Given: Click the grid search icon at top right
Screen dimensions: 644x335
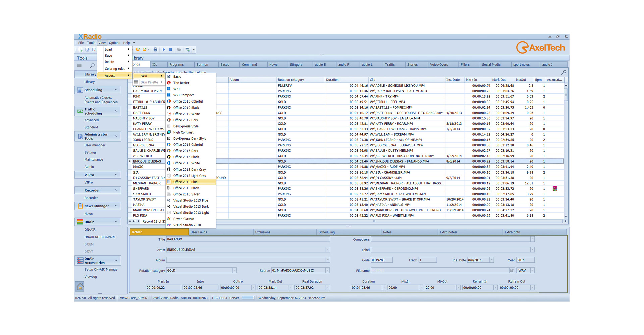Looking at the screenshot, I should 564,72.
